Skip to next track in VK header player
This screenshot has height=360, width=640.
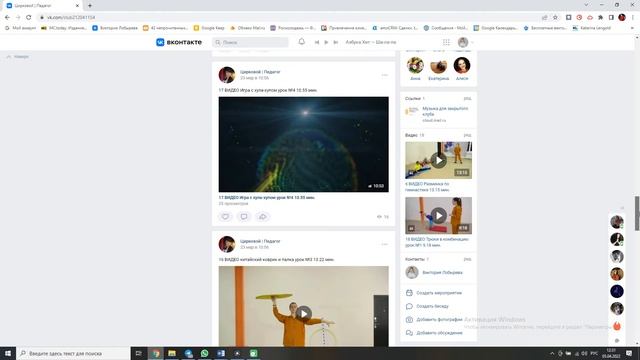click(336, 42)
